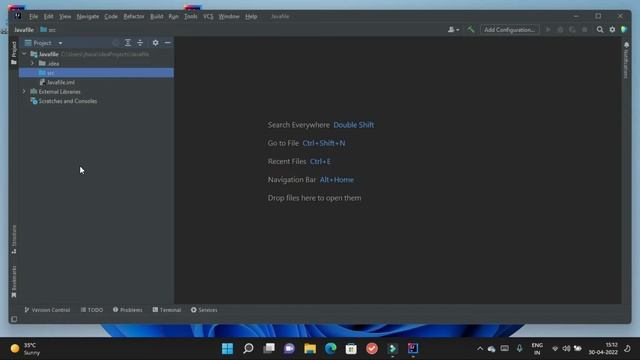Viewport: 640px width, 360px height.
Task: Select the .idea folder row
Action: coord(96,64)
